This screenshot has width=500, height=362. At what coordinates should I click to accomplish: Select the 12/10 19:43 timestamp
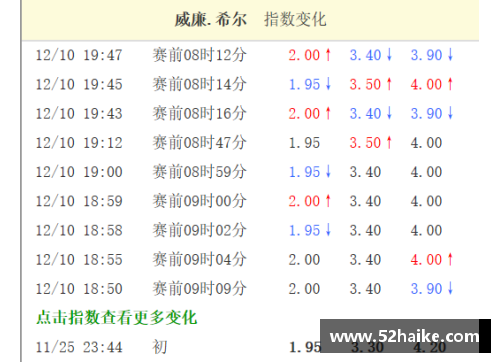click(x=79, y=114)
